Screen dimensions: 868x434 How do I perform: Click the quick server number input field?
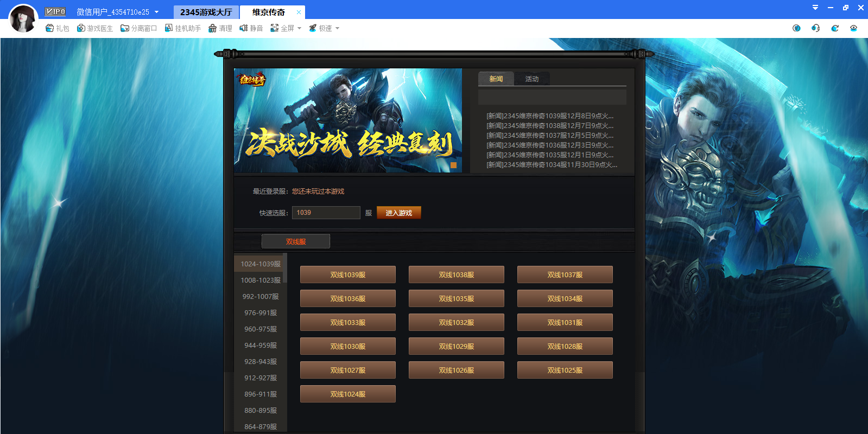[326, 213]
